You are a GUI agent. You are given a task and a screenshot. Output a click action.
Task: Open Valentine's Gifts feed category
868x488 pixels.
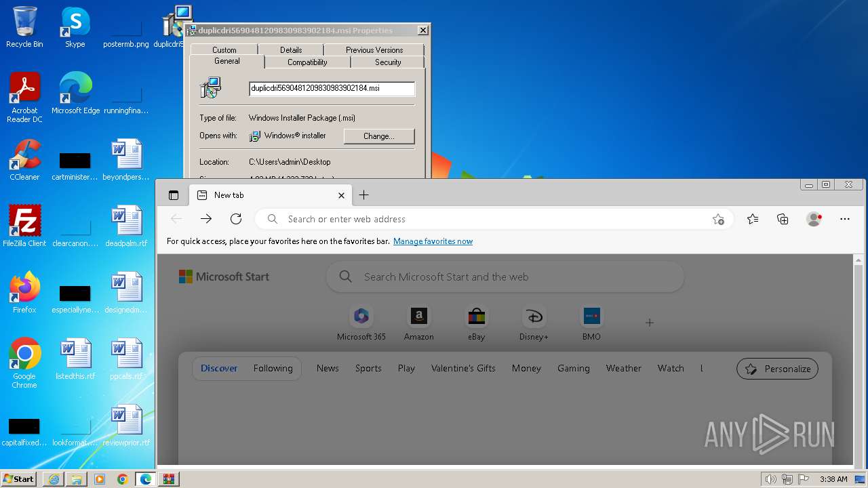[463, 368]
